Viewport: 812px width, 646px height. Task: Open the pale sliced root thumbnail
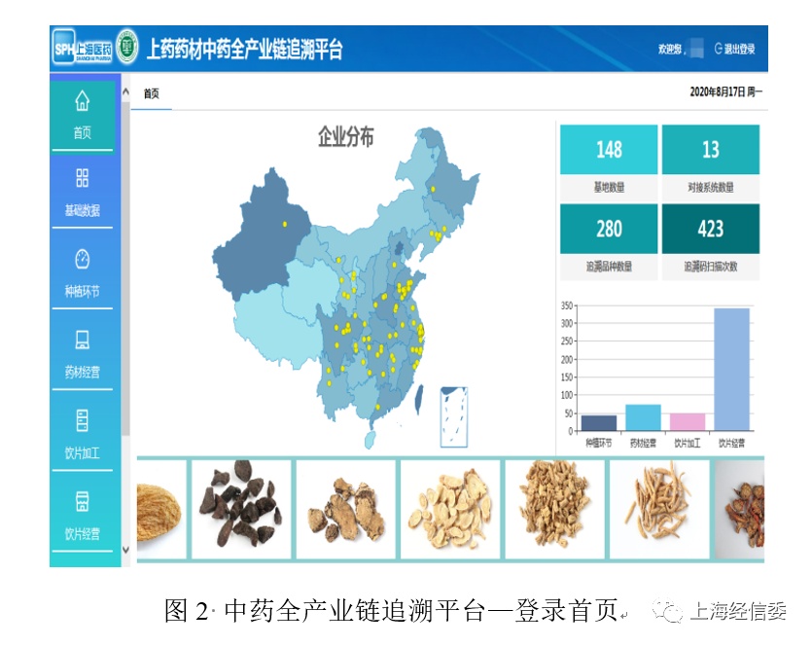(450, 509)
